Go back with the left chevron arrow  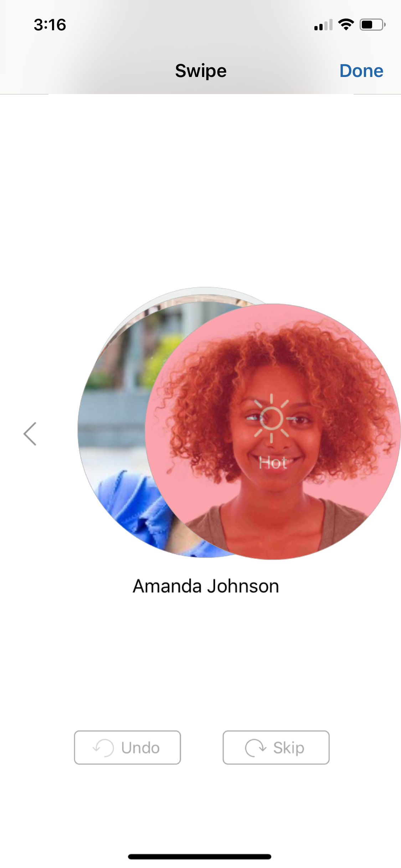(x=30, y=434)
